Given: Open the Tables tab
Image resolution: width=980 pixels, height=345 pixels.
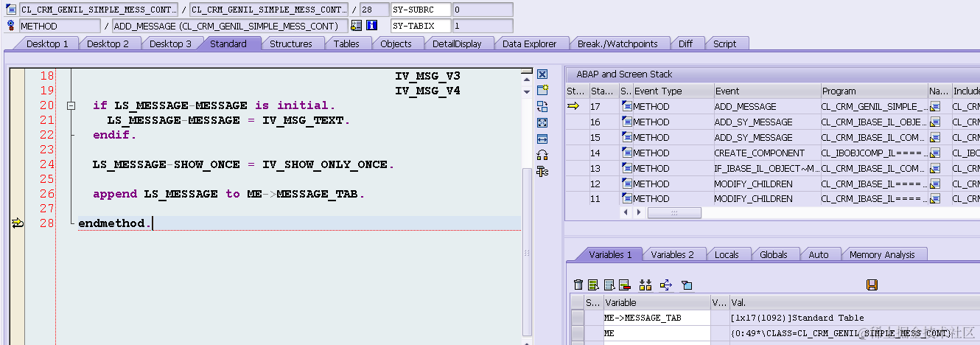Looking at the screenshot, I should point(346,43).
